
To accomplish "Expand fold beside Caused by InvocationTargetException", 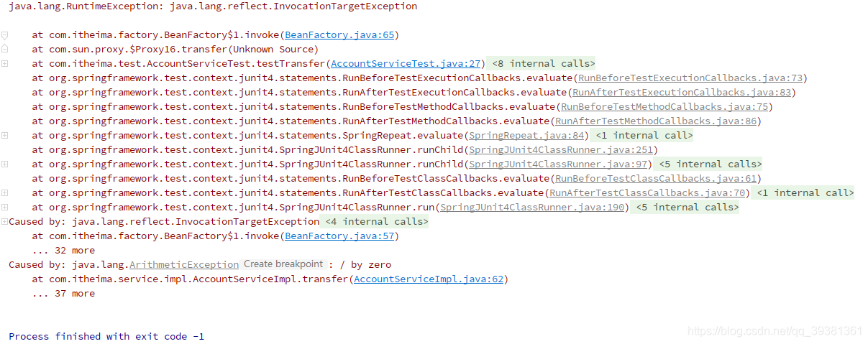I will point(5,221).
